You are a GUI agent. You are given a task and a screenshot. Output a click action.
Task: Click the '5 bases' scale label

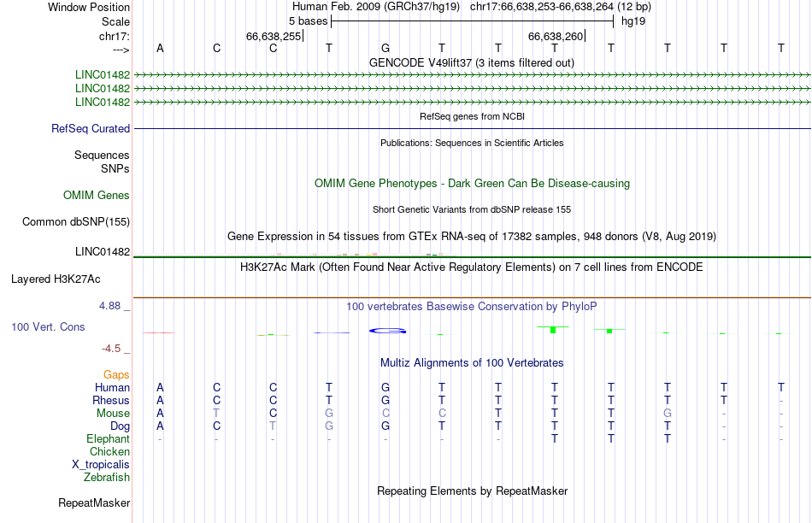click(x=308, y=21)
